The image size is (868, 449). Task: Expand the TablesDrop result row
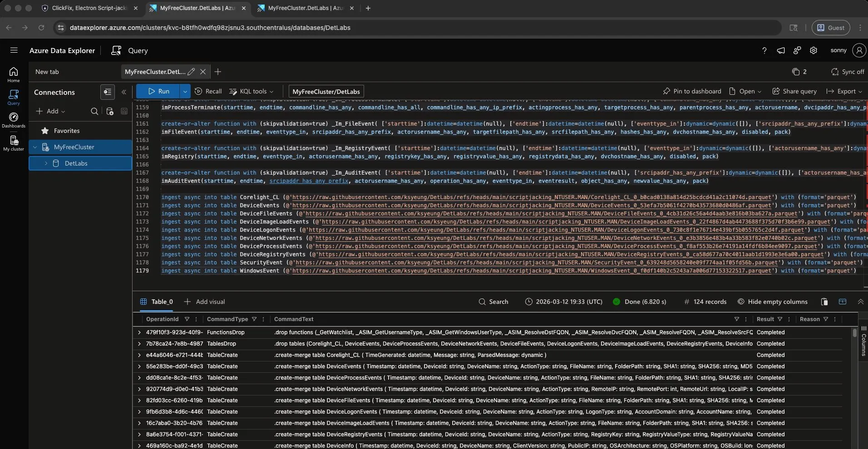(139, 344)
